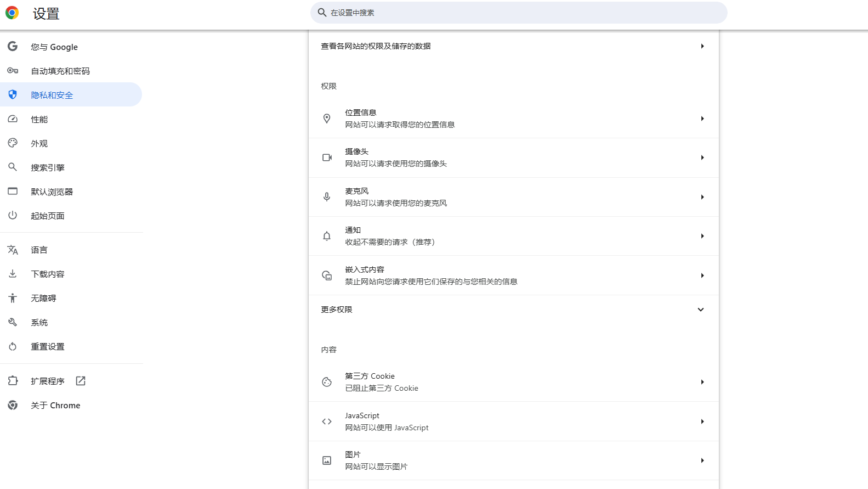Go to 性能 settings section

pos(71,119)
